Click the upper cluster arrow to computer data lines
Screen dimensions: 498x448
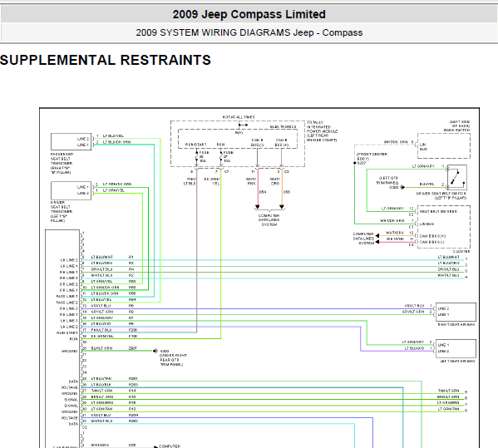tap(377, 235)
